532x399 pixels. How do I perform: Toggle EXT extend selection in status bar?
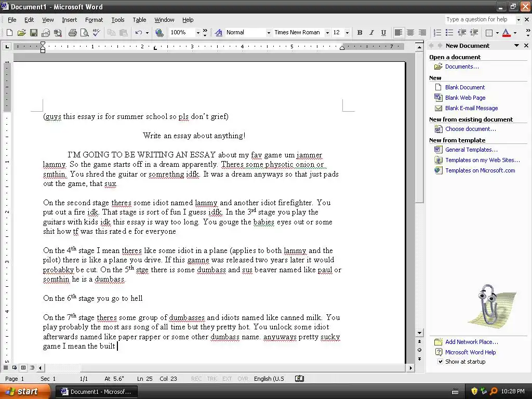click(227, 379)
